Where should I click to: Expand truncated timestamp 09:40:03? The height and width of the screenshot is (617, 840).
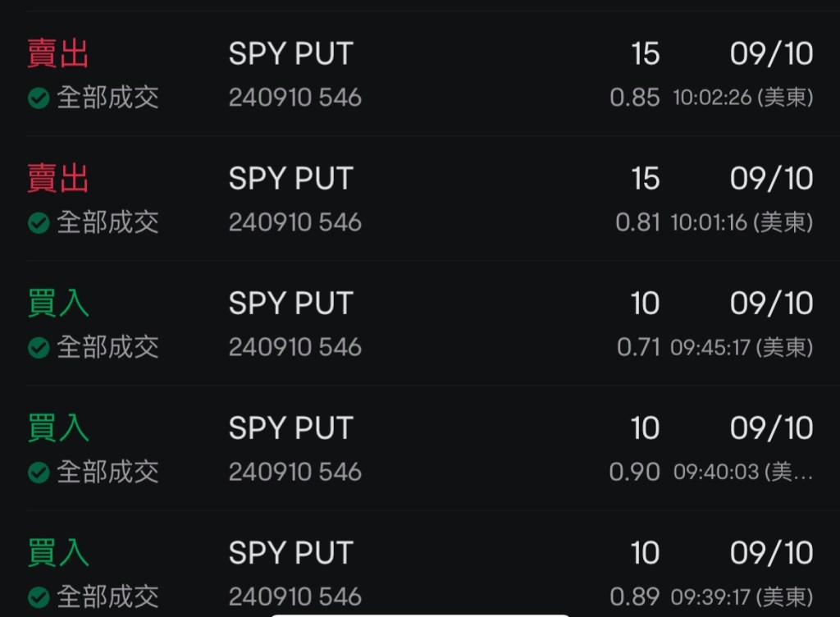coord(742,473)
